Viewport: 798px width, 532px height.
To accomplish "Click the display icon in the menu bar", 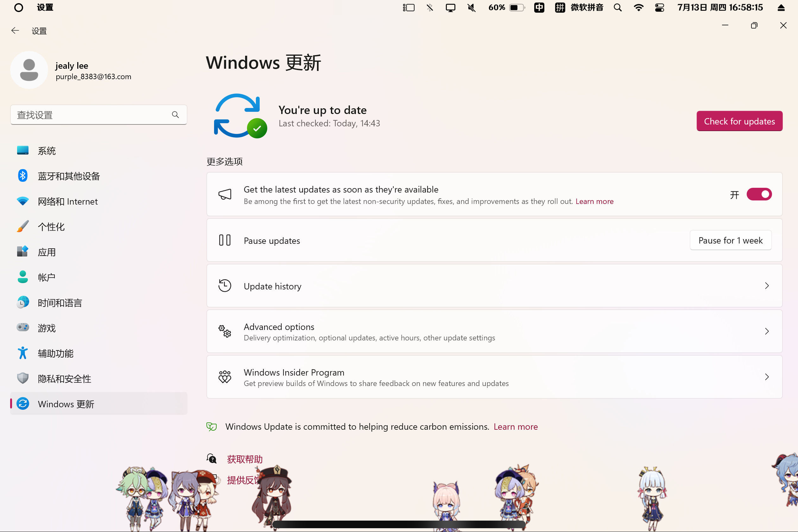I will point(450,8).
